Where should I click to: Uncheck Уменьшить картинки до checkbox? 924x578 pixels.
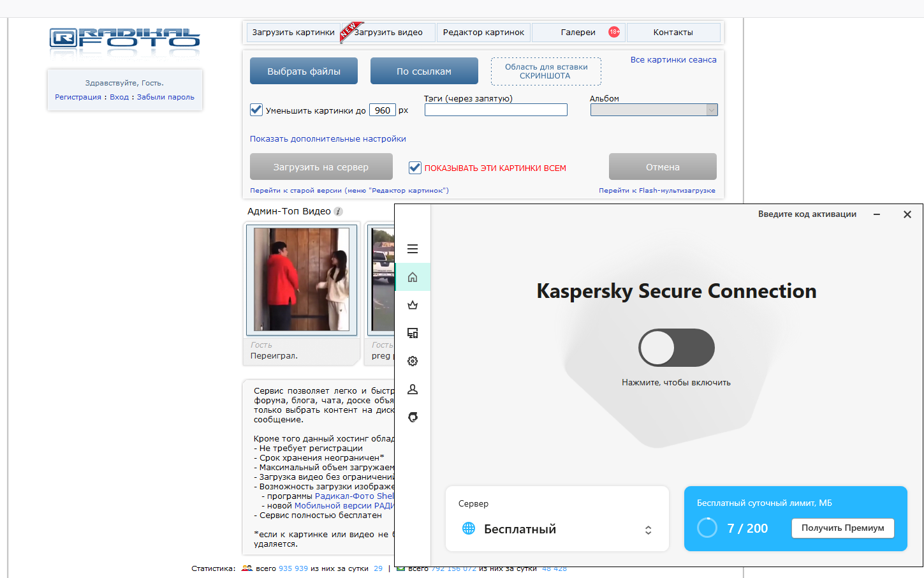(256, 110)
